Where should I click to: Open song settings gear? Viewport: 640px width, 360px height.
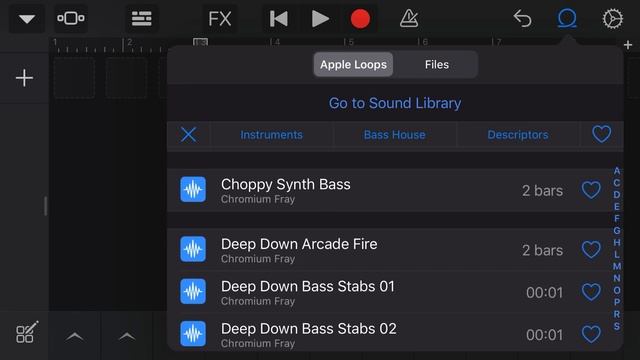(x=613, y=19)
